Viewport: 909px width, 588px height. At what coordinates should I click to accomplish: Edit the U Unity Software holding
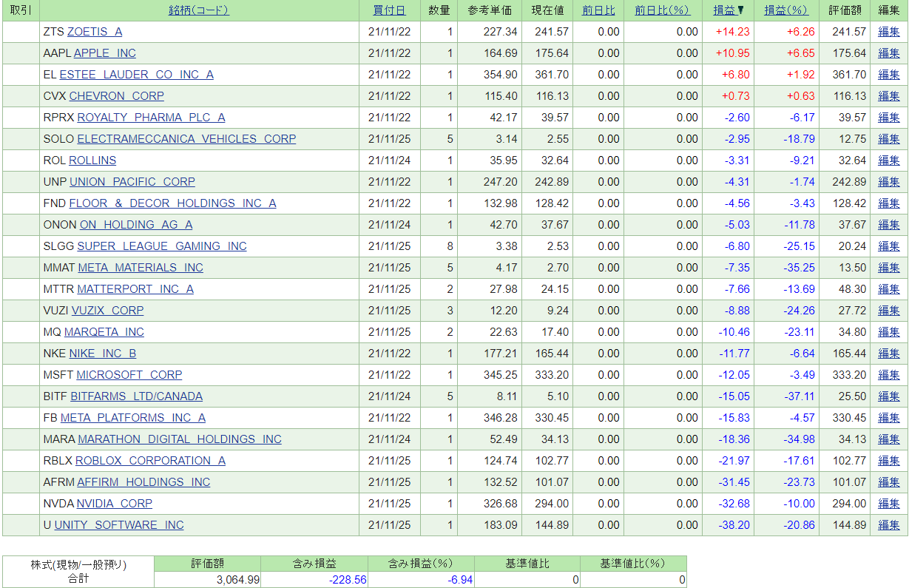tap(889, 525)
